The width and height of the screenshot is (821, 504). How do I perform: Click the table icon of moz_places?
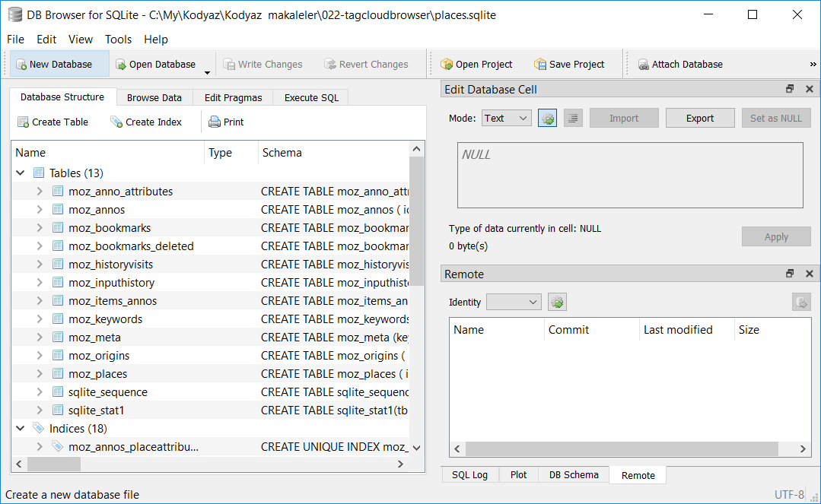[58, 374]
